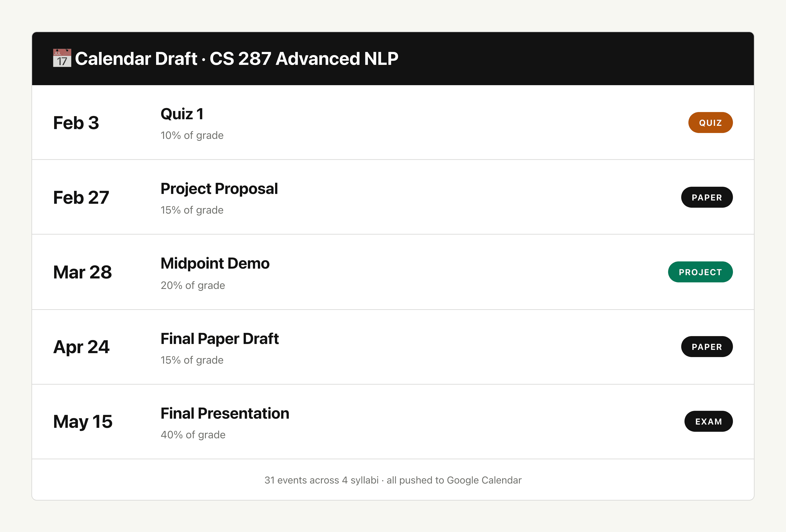Click the calendar emoji icon in header
The width and height of the screenshot is (786, 532).
62,58
